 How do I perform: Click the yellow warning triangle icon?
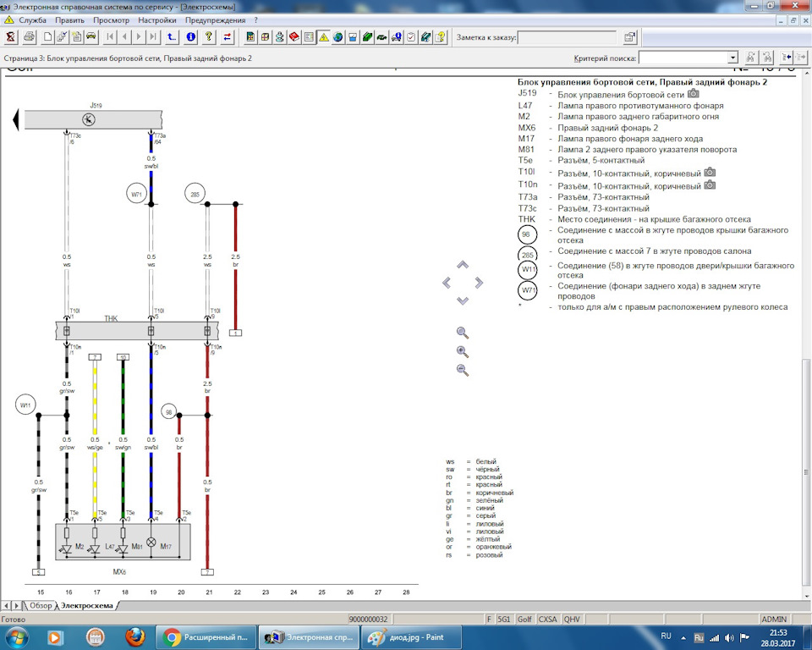coord(324,36)
